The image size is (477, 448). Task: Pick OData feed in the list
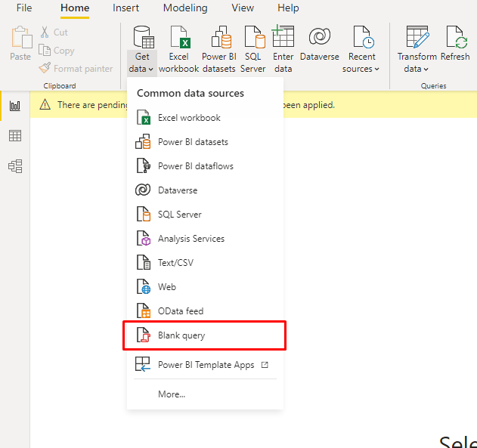(181, 311)
